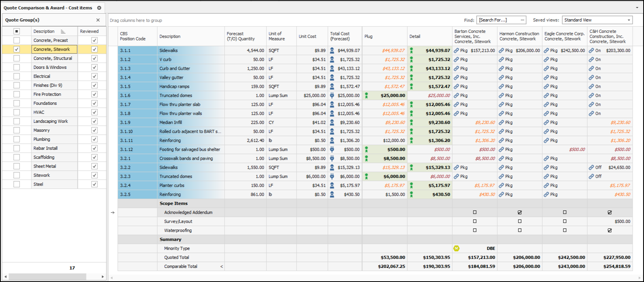Click the plug icon in Truncated domes 3.1.6 Total Cost
This screenshot has height=282, width=644.
pyautogui.click(x=332, y=95)
